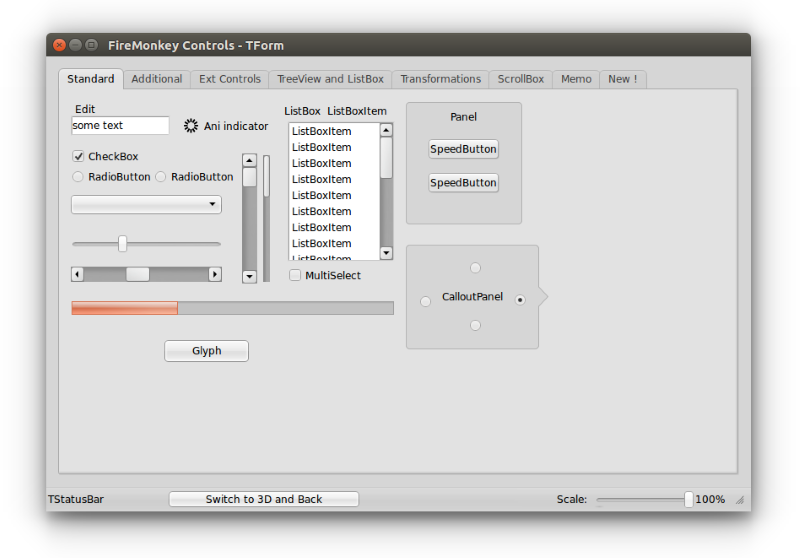Click the horizontal track bar thumb

point(122,244)
